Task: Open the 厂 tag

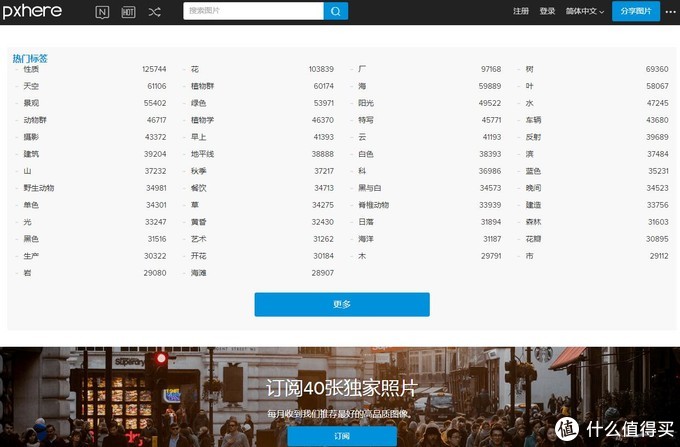Action: tap(362, 69)
